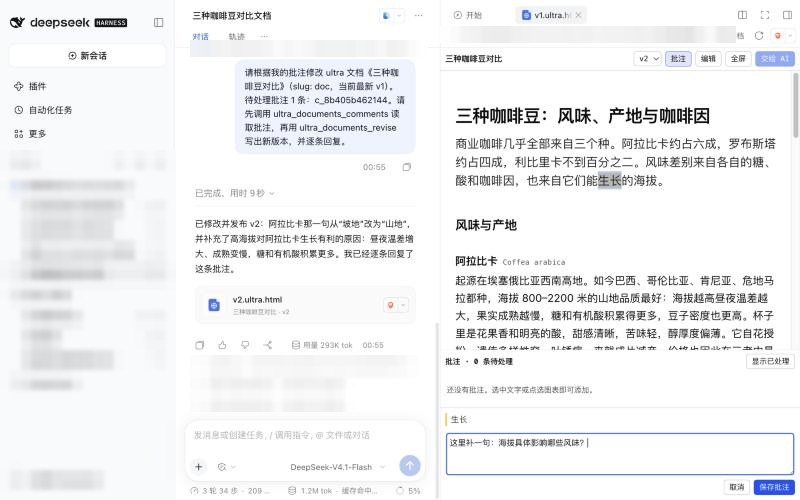Viewport: 800px width, 500px height.
Task: Share the assistant reply
Action: [268, 345]
